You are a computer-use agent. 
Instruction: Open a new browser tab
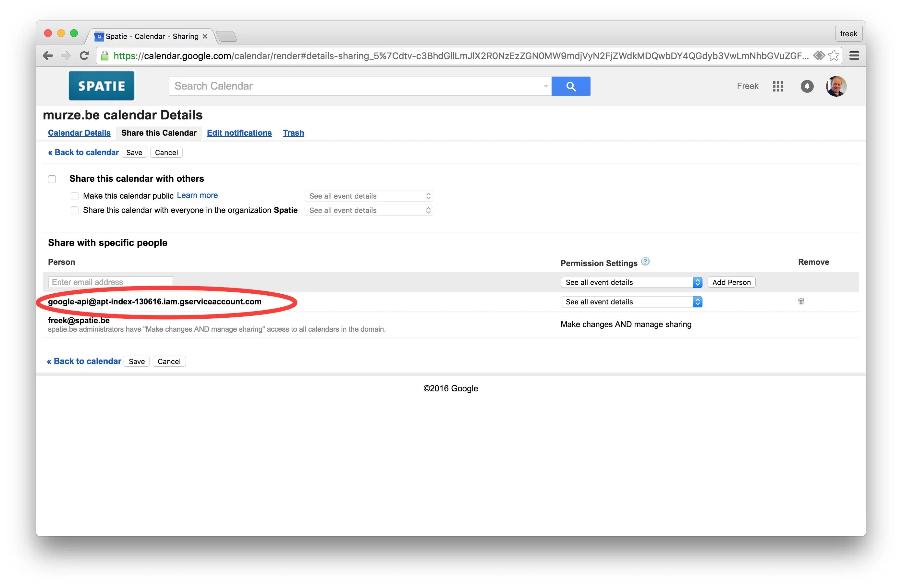tap(227, 36)
